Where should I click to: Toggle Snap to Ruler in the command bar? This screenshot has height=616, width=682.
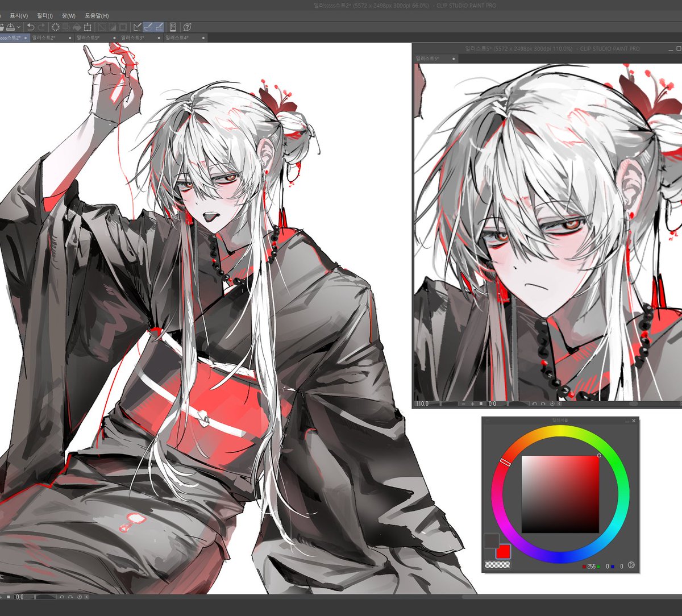pos(138,27)
